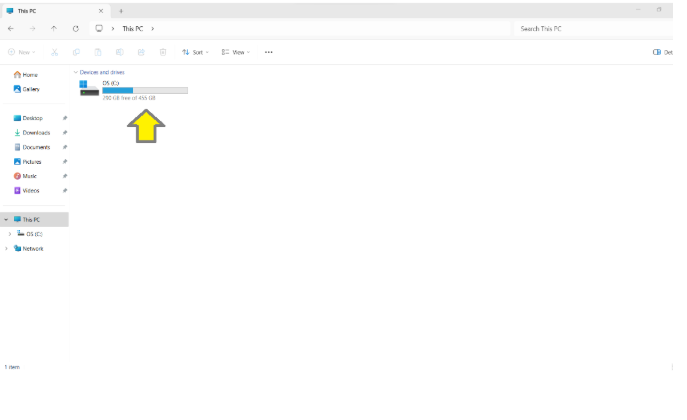Go to Gallery in navigation pane
The image size is (687, 420).
point(30,89)
